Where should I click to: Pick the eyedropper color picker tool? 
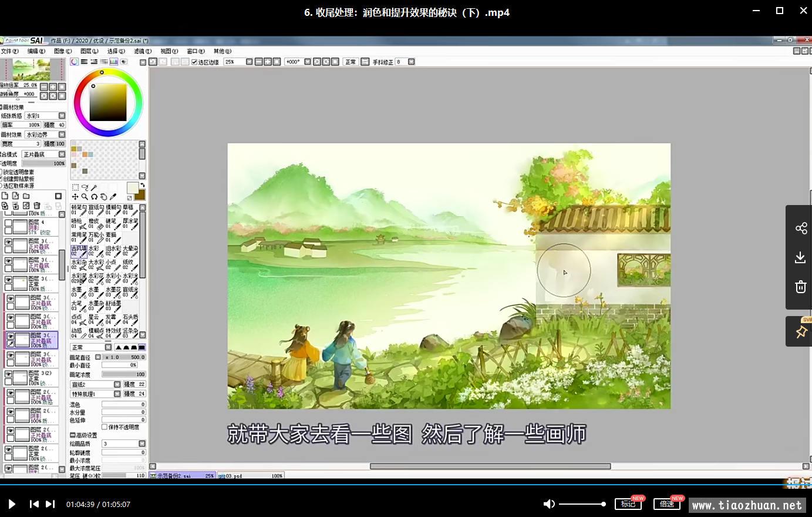(113, 197)
